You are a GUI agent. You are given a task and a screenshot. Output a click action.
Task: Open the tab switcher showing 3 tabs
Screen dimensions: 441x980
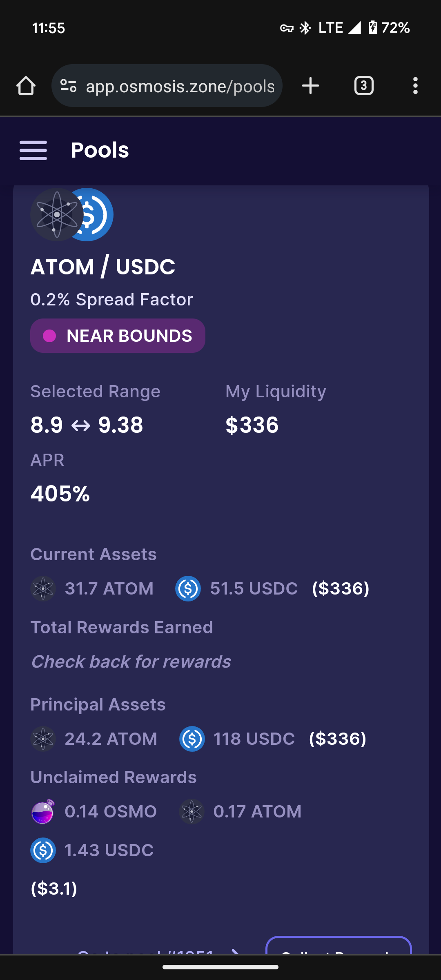point(364,86)
